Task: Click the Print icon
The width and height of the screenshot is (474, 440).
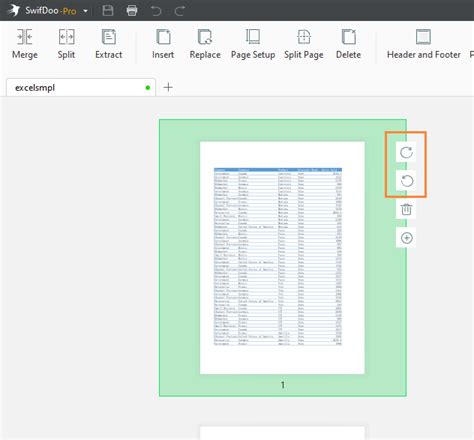Action: click(132, 11)
